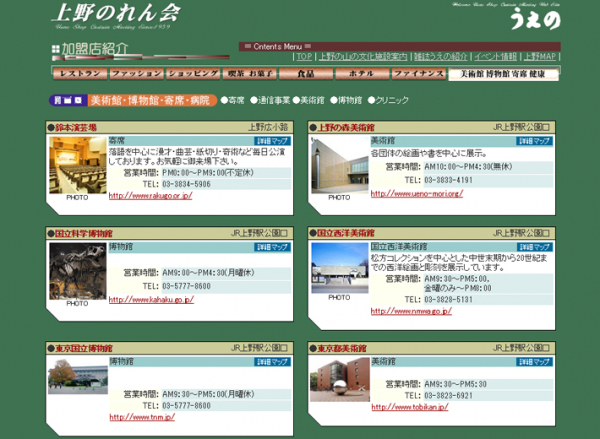This screenshot has width=600, height=439.
Task: Jump to 通信事業 section anchor
Action: pos(270,100)
